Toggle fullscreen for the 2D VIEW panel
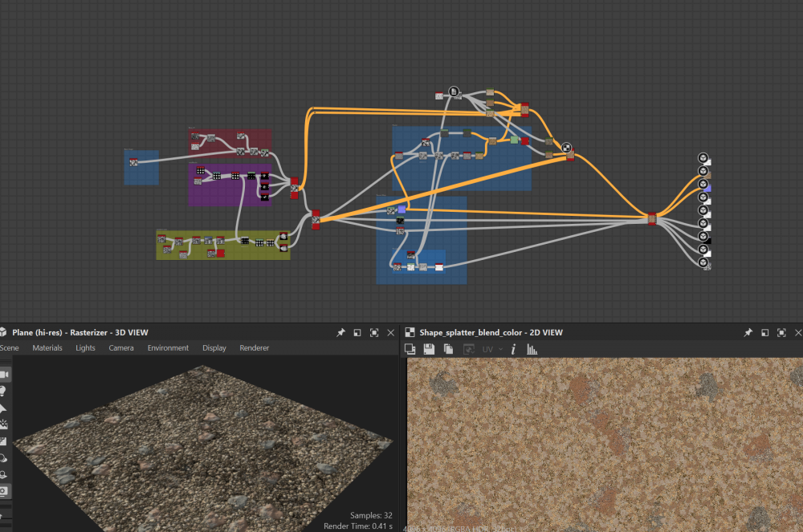 pyautogui.click(x=781, y=332)
